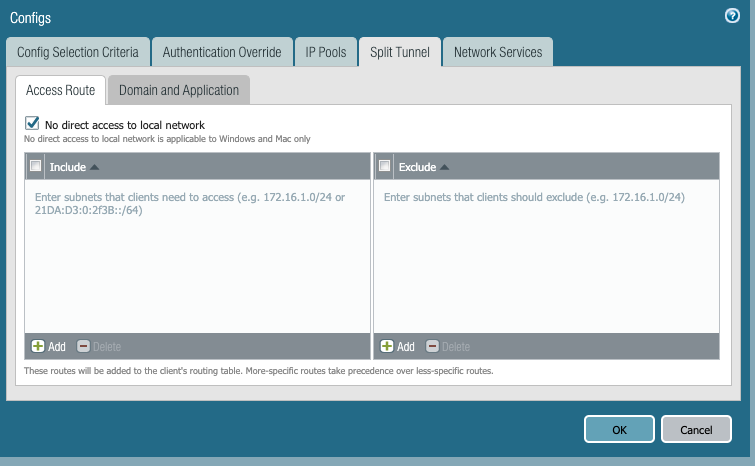This screenshot has height=466, width=755.
Task: Sort by the Exclude column arrow
Action: tap(444, 167)
